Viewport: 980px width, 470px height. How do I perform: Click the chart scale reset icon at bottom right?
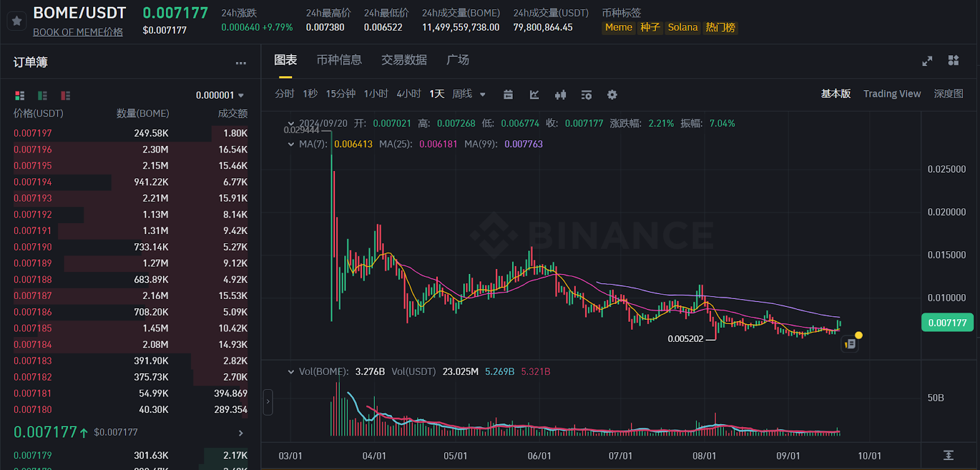point(948,455)
